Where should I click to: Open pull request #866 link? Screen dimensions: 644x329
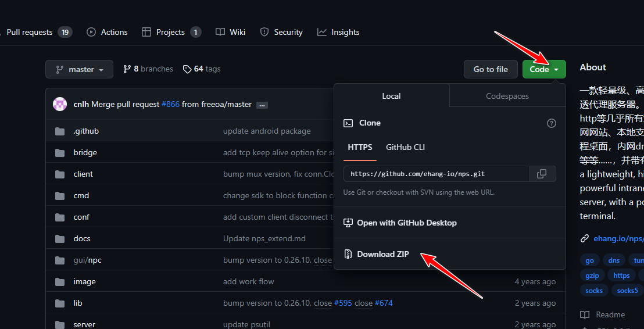pos(170,104)
